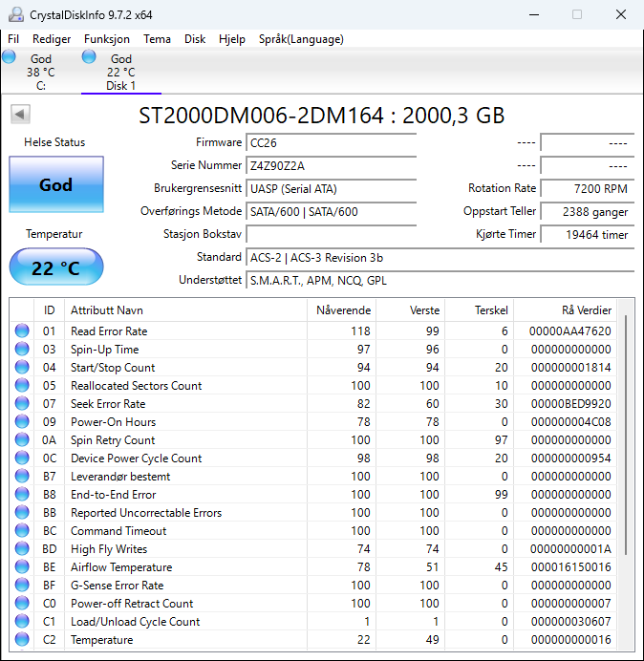This screenshot has height=661, width=644.
Task: Click the 22 °C temperature button
Action: click(x=56, y=267)
